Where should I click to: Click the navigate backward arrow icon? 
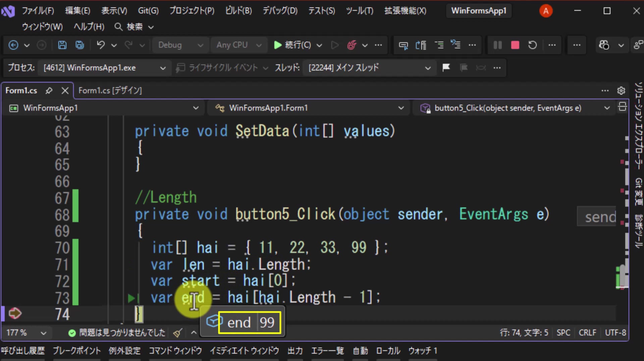click(13, 45)
